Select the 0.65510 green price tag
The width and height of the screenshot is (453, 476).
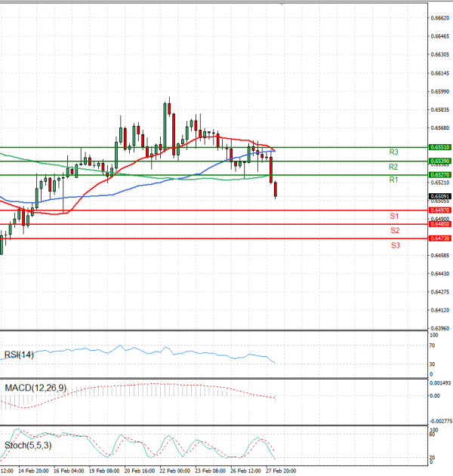point(440,147)
